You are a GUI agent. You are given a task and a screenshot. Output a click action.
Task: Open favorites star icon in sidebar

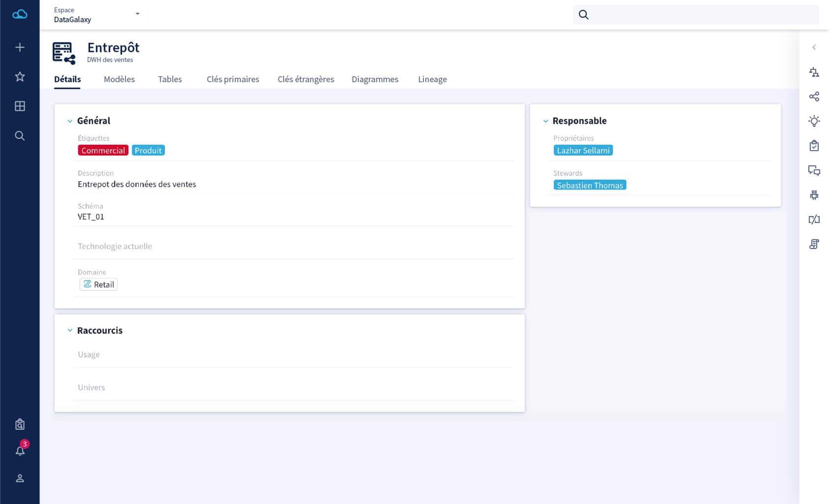[x=20, y=77]
